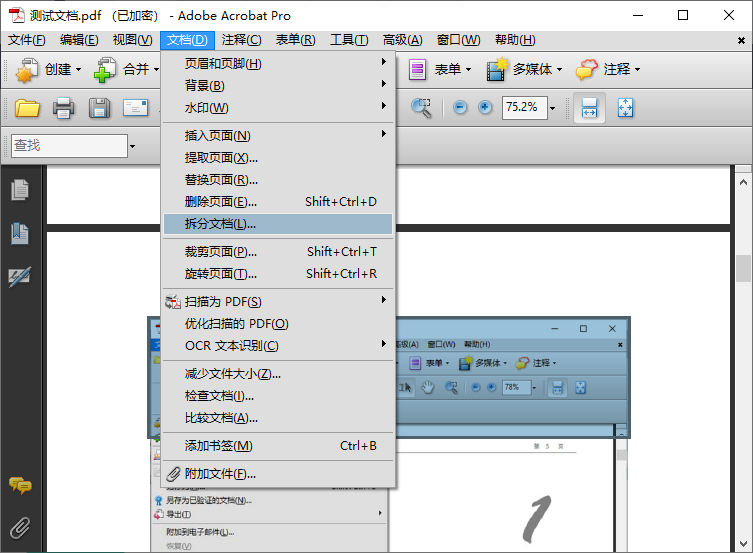Click in the Find search field
This screenshot has height=553, width=753.
point(69,145)
